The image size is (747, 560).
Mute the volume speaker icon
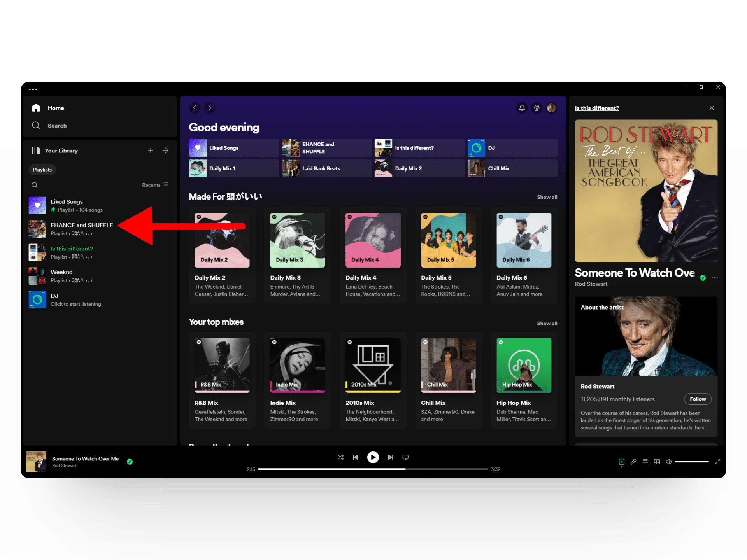point(668,462)
